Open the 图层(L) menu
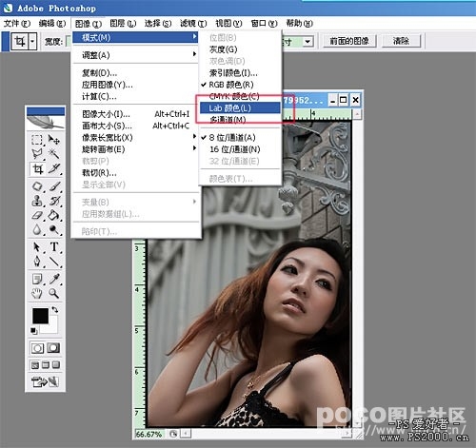The width and height of the screenshot is (476, 448). 123,24
